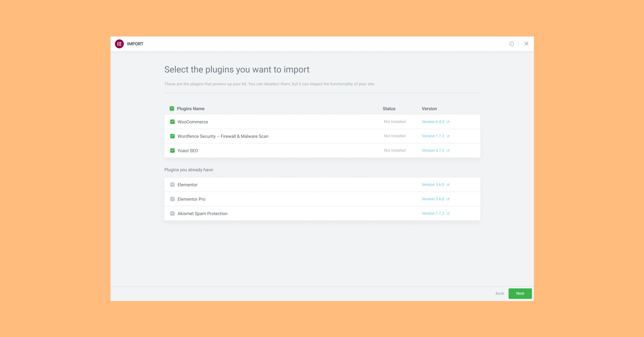
Task: Click the disabled Elementor Pro checkbox
Action: [x=172, y=199]
